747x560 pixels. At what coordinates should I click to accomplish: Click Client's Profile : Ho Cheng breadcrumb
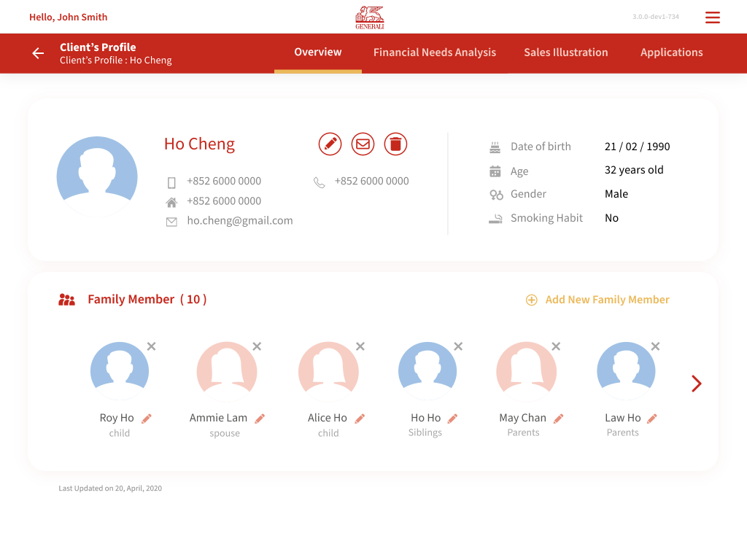[116, 61]
